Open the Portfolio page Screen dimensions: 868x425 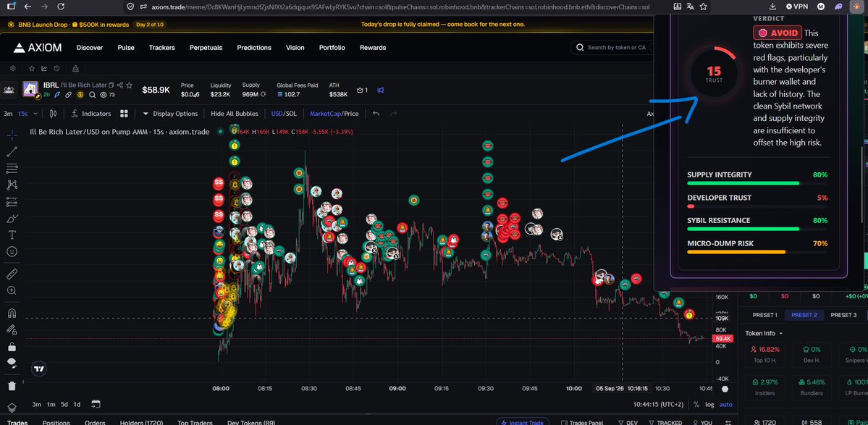coord(332,48)
